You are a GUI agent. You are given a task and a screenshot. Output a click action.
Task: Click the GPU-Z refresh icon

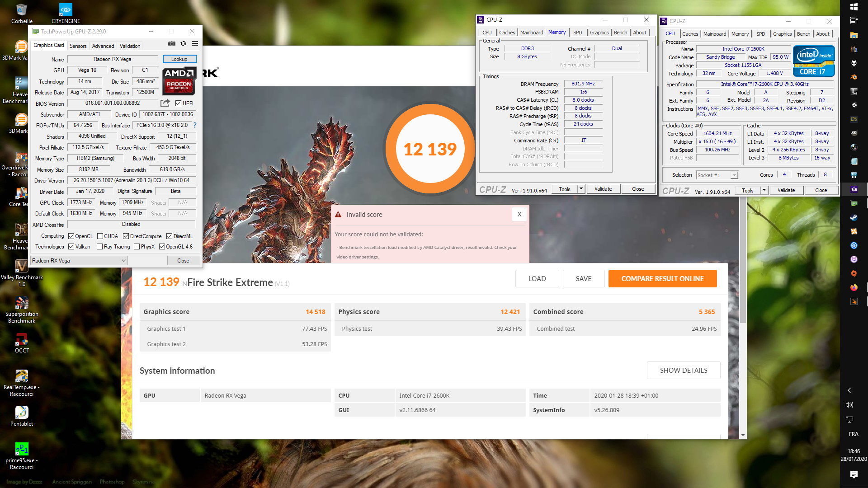point(183,44)
